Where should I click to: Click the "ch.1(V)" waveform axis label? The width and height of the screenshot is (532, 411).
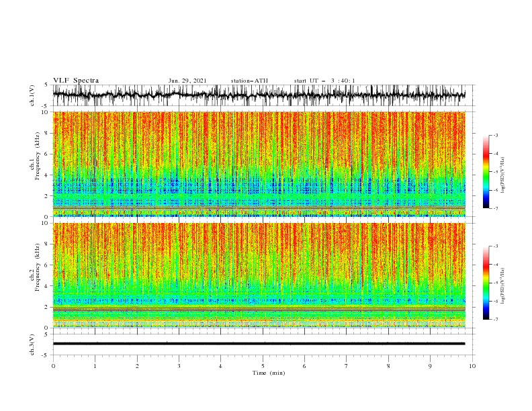pyautogui.click(x=32, y=95)
